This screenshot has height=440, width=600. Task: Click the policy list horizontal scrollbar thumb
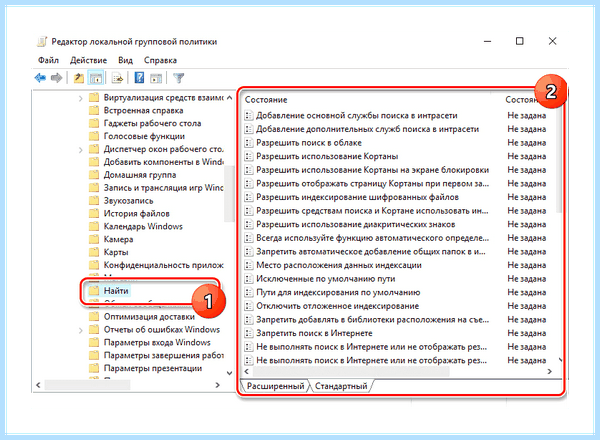pos(351,371)
